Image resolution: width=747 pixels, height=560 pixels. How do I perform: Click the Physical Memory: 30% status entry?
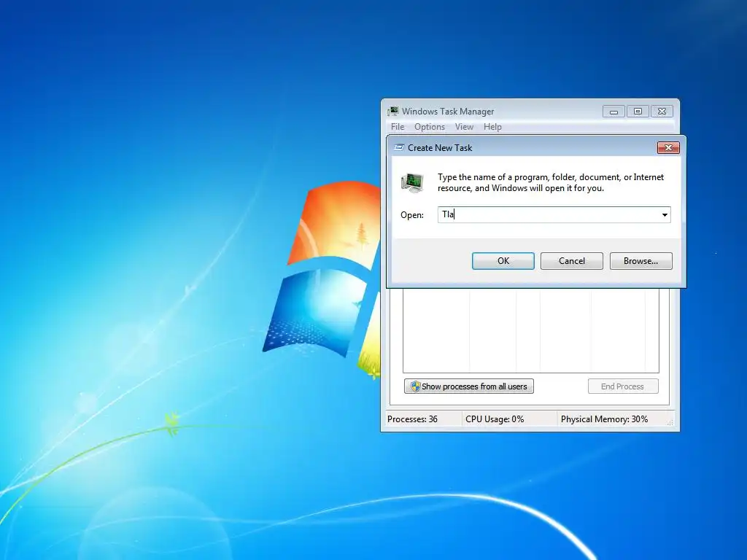pyautogui.click(x=604, y=419)
